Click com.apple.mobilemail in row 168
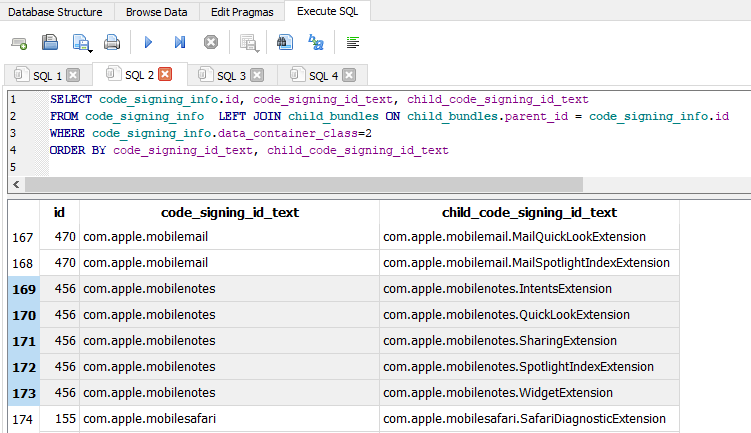Image resolution: width=751 pixels, height=433 pixels. point(229,263)
